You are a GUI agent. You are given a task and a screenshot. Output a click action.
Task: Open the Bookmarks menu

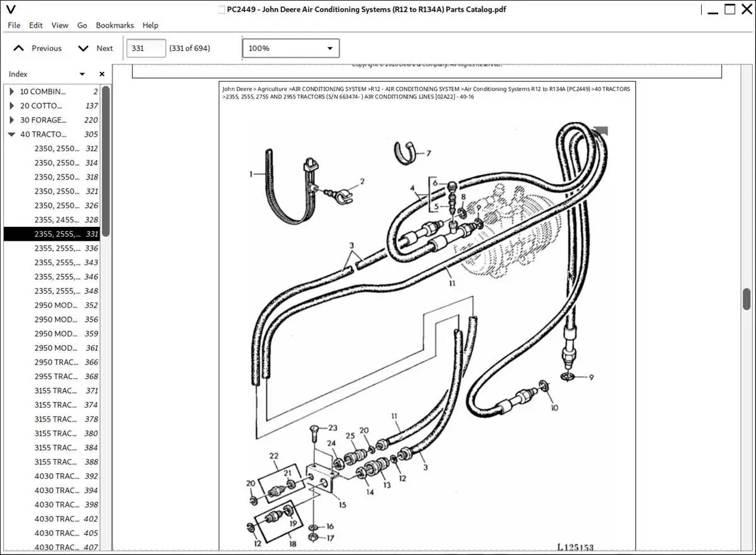tap(115, 25)
